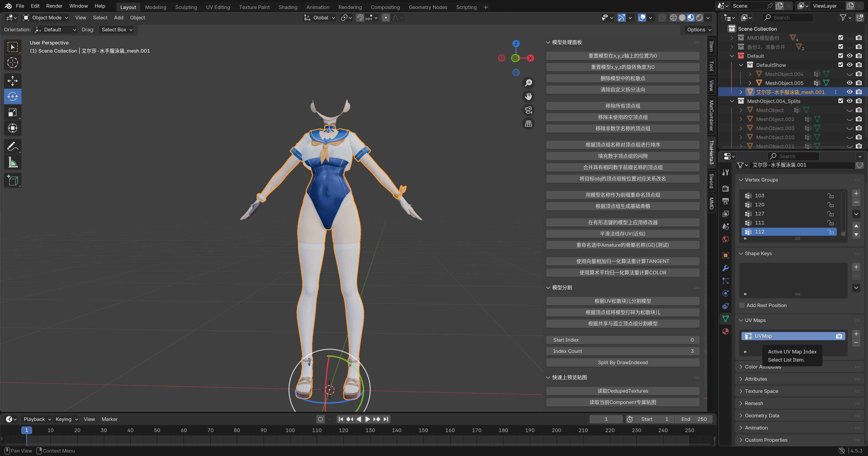Select the Move tool in toolbar

tap(12, 80)
